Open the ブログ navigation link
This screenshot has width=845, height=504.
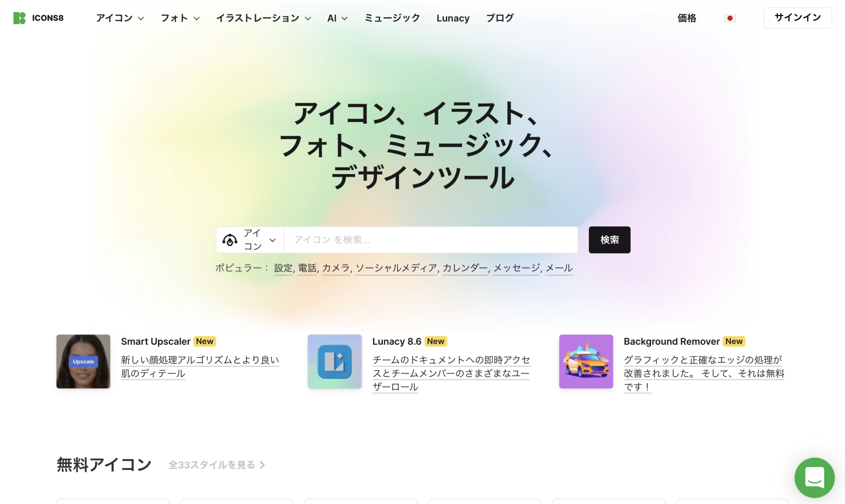click(x=500, y=18)
